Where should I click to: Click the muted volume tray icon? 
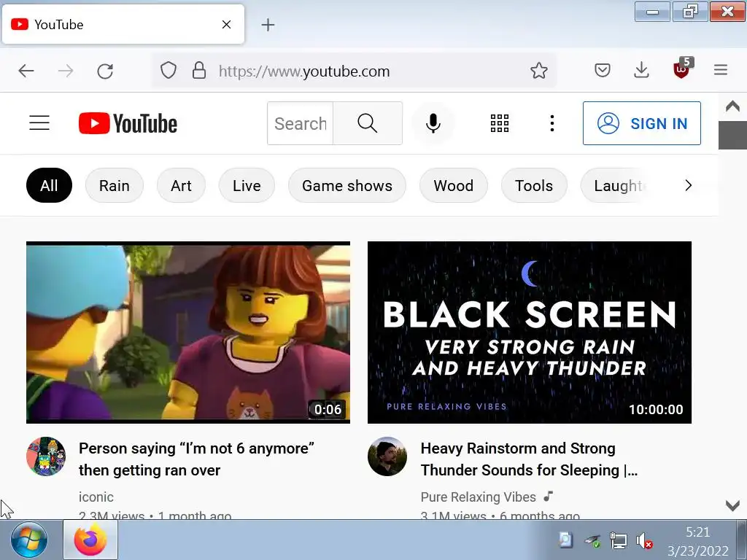(643, 540)
